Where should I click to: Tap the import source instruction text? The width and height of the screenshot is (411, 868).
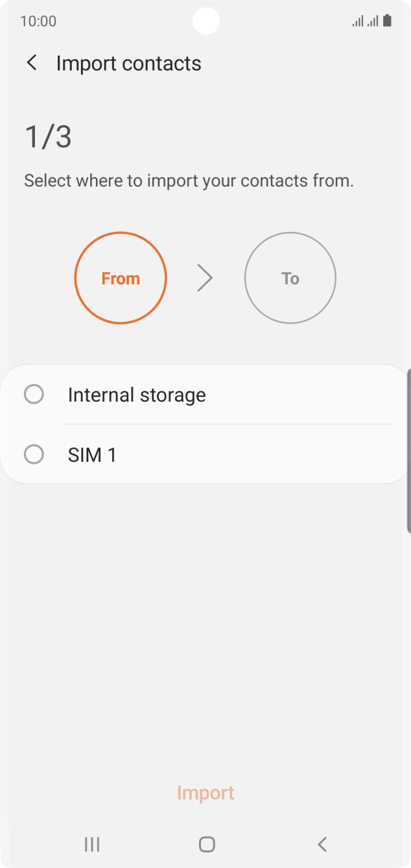189,181
